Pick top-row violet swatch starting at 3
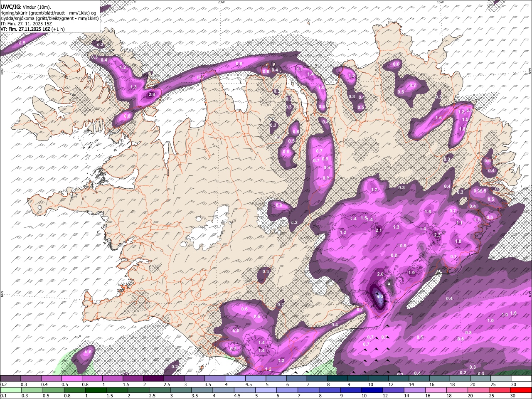The width and height of the screenshot is (532, 399). 194,379
